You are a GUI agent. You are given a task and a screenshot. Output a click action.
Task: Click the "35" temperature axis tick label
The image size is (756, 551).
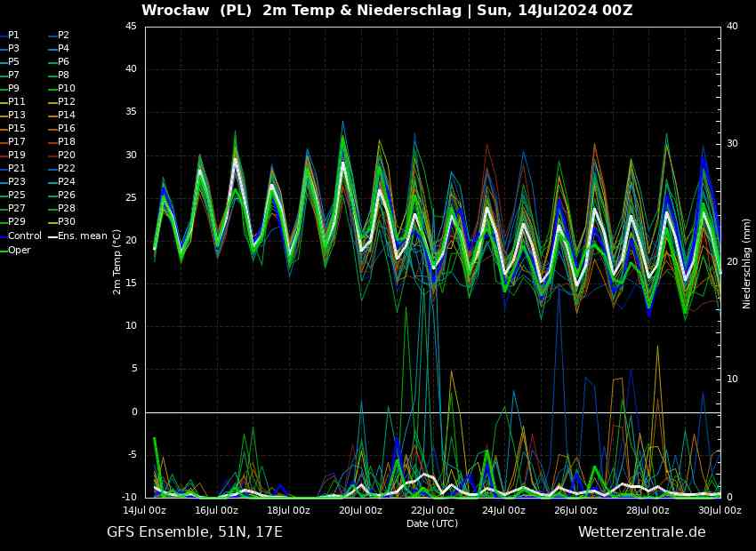(131, 112)
